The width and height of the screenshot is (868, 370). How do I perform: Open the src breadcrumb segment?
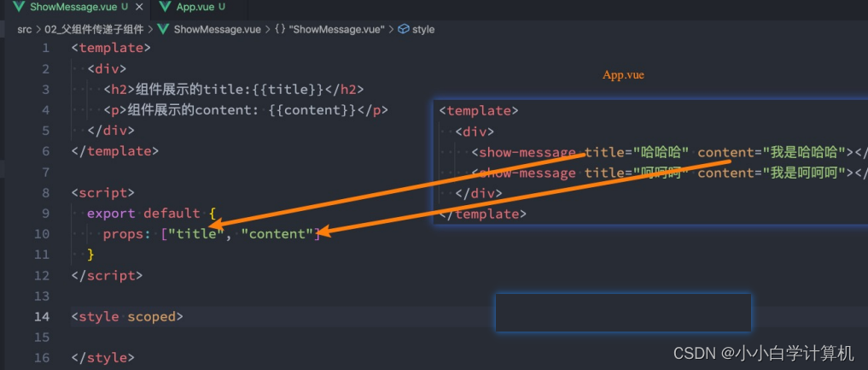[25, 29]
